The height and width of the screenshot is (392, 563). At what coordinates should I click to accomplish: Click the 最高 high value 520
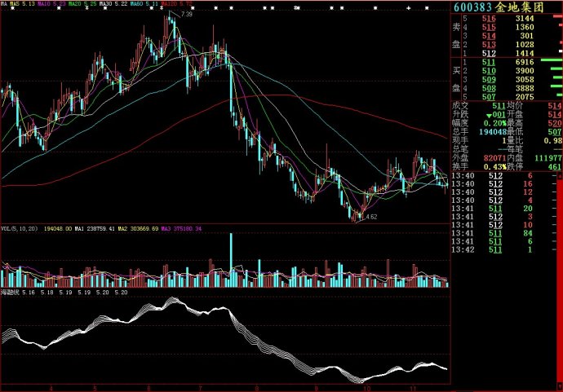pos(554,123)
